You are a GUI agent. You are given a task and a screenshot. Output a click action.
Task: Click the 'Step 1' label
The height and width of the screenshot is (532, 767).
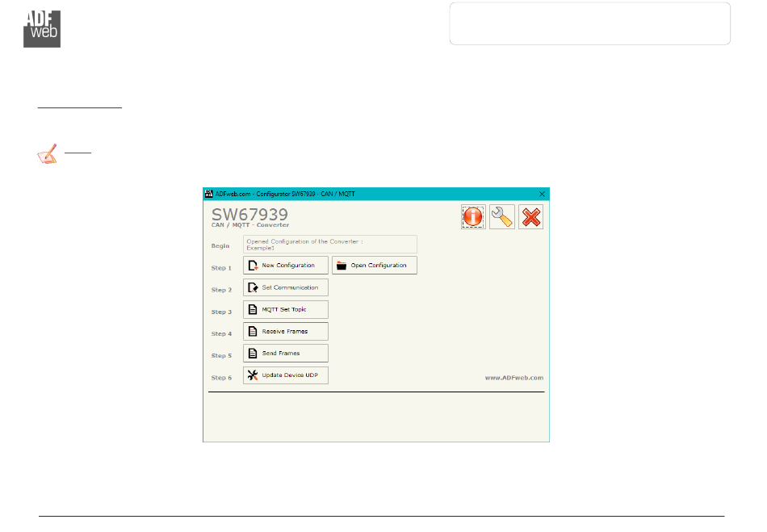[x=221, y=268]
